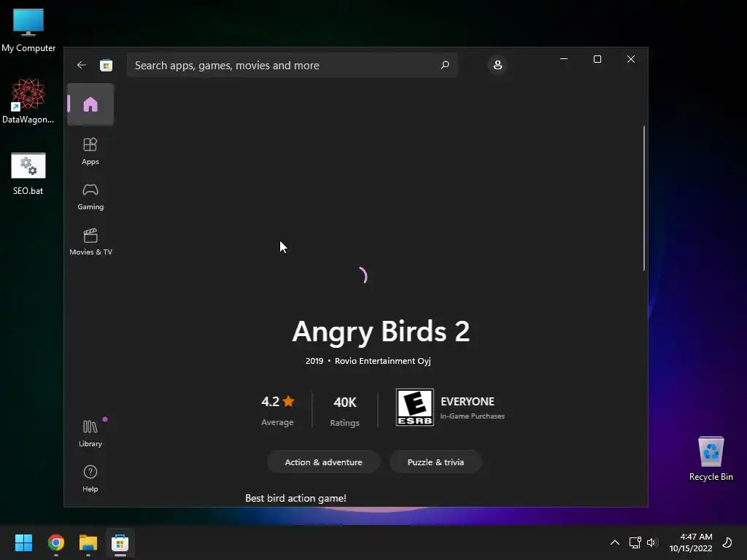This screenshot has width=747, height=560.
Task: Click the Store window vertical scrollbar
Action: pos(644,198)
